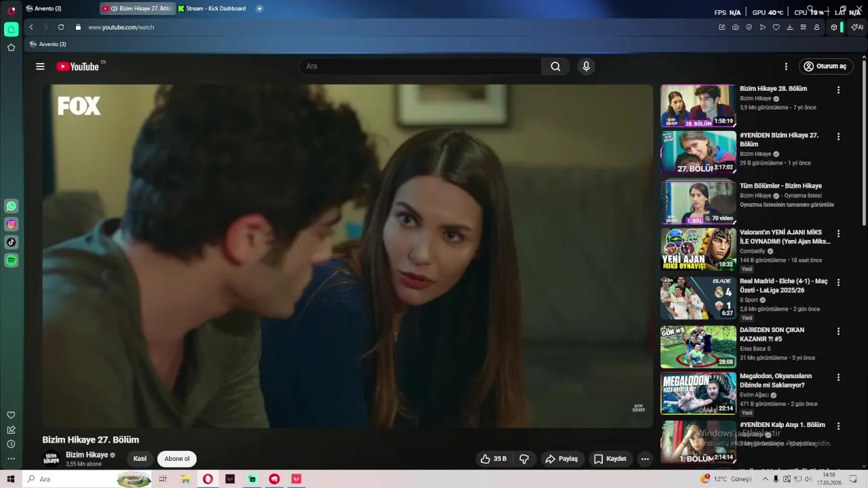Screen dimensions: 868x488
Task: Click the video player to toggle playback
Action: [347, 256]
